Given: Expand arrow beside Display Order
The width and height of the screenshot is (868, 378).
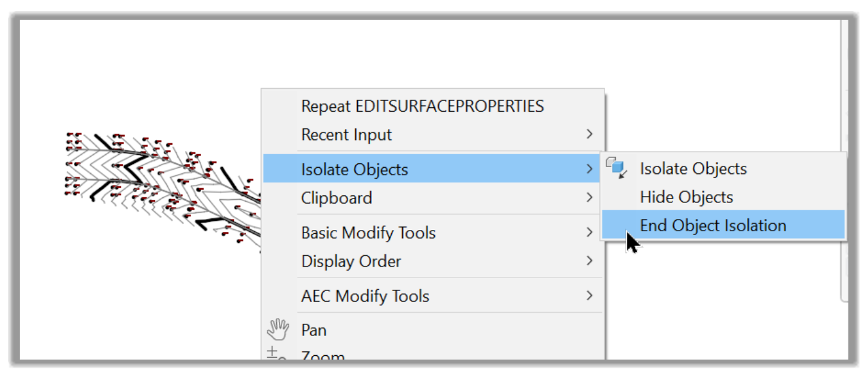Looking at the screenshot, I should click(590, 261).
